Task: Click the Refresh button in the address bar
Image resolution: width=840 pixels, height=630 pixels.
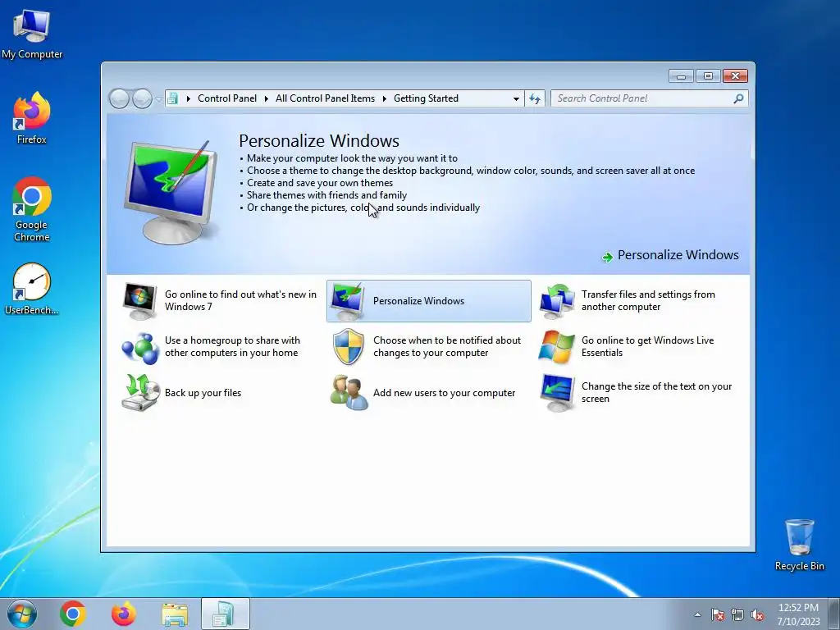Action: click(x=535, y=98)
